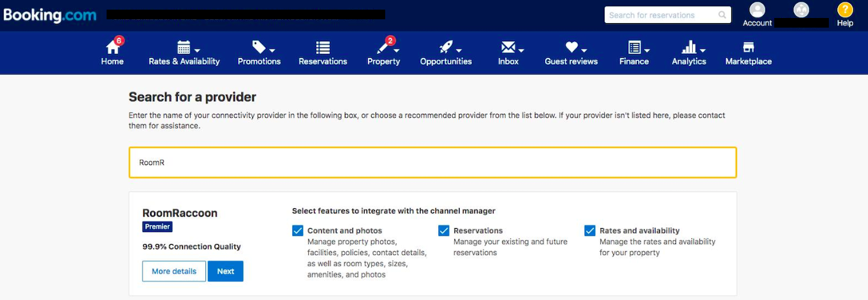
Task: Click the Opportunities rocket icon
Action: [446, 47]
